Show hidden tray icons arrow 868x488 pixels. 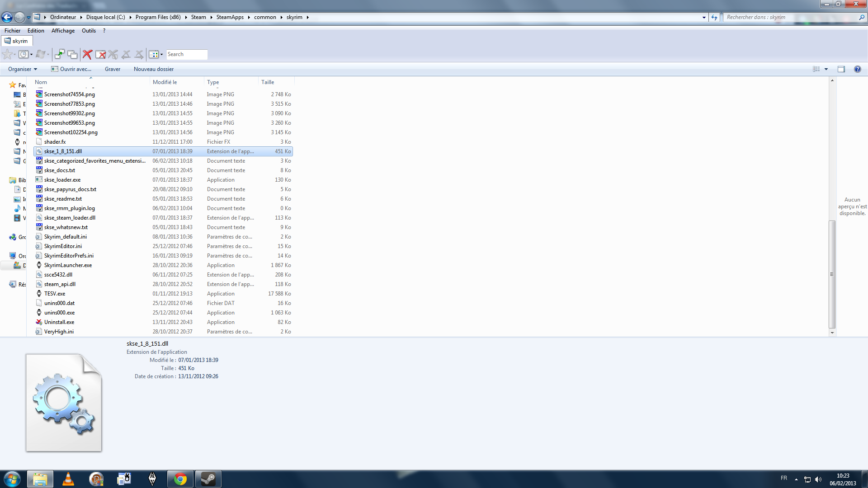tap(796, 479)
